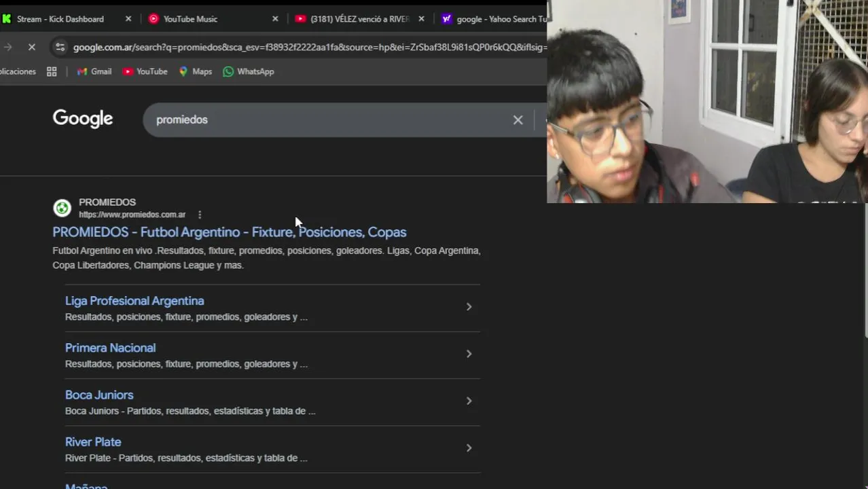The height and width of the screenshot is (489, 868).
Task: Open the Primera Nacional sitelink
Action: tap(110, 348)
